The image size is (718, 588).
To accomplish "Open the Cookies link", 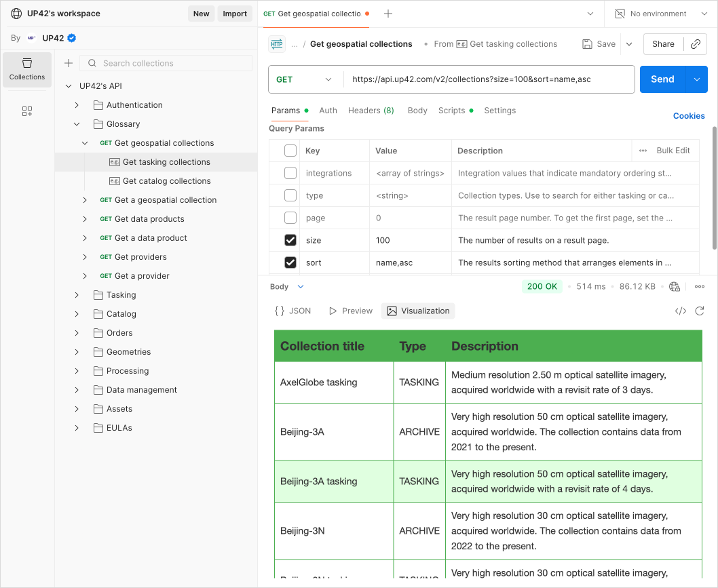I will click(x=689, y=116).
